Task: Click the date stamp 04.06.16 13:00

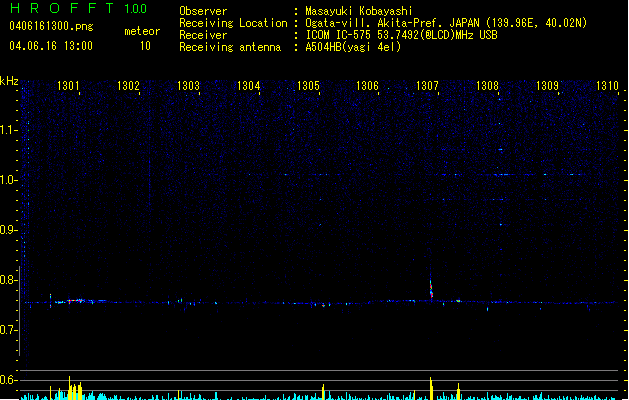Action: pos(51,46)
